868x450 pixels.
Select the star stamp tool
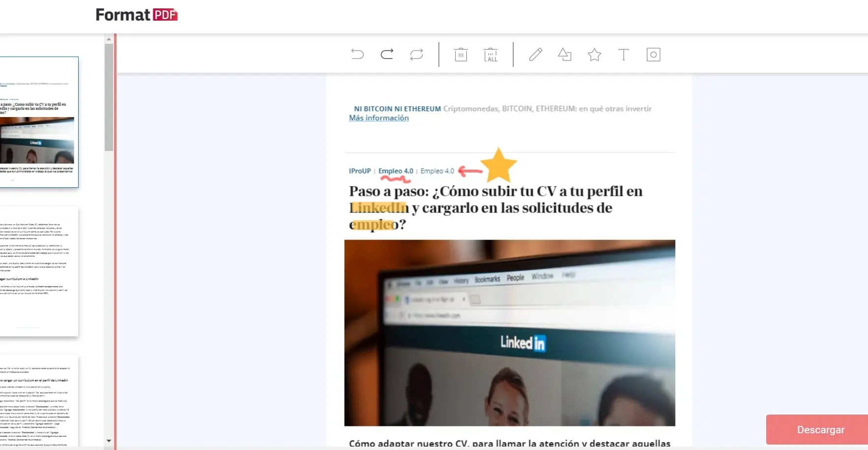595,54
